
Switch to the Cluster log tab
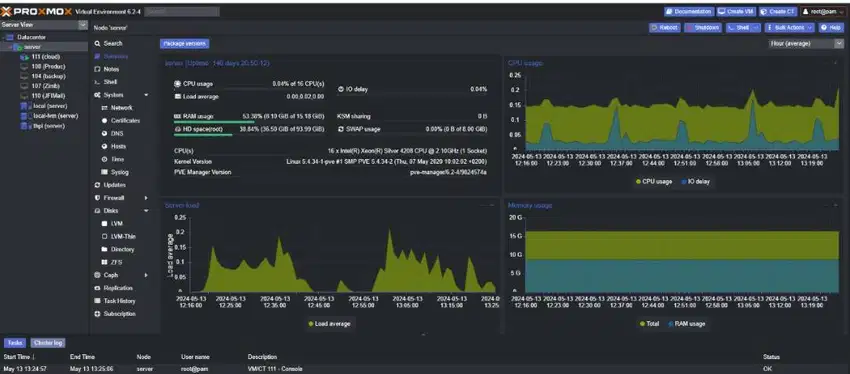pyautogui.click(x=48, y=343)
